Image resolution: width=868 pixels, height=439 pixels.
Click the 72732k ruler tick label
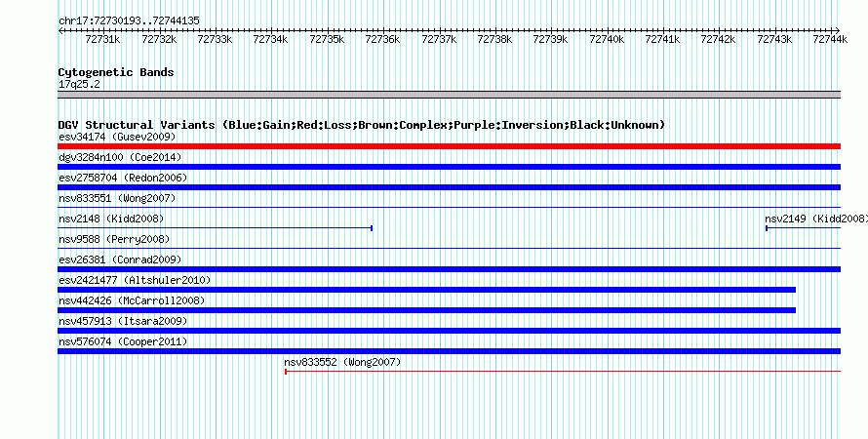coord(159,39)
